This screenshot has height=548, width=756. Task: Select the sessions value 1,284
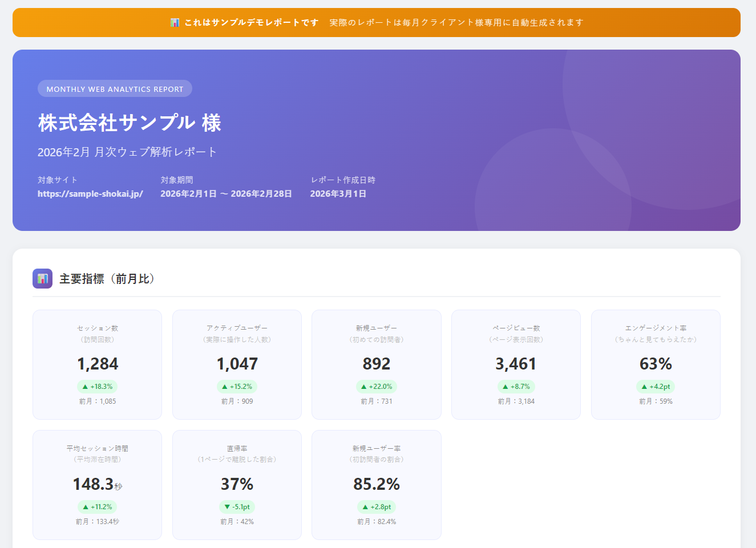click(98, 364)
